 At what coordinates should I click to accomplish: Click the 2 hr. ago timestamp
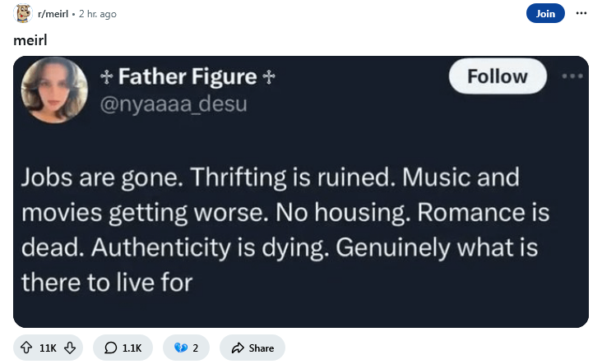pyautogui.click(x=98, y=14)
